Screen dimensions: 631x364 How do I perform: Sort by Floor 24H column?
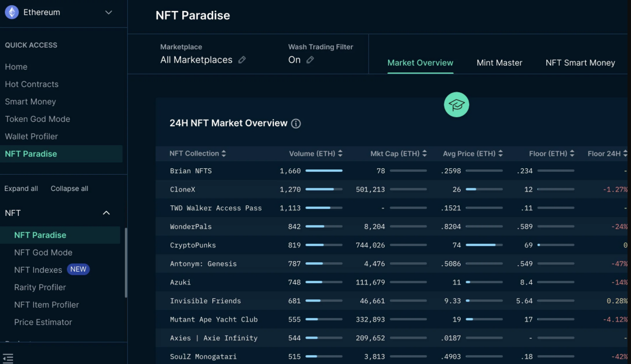click(607, 153)
